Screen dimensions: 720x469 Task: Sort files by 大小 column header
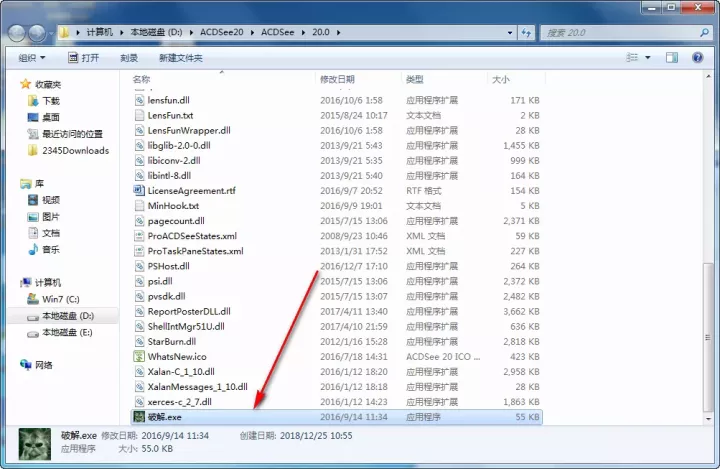[x=500, y=78]
